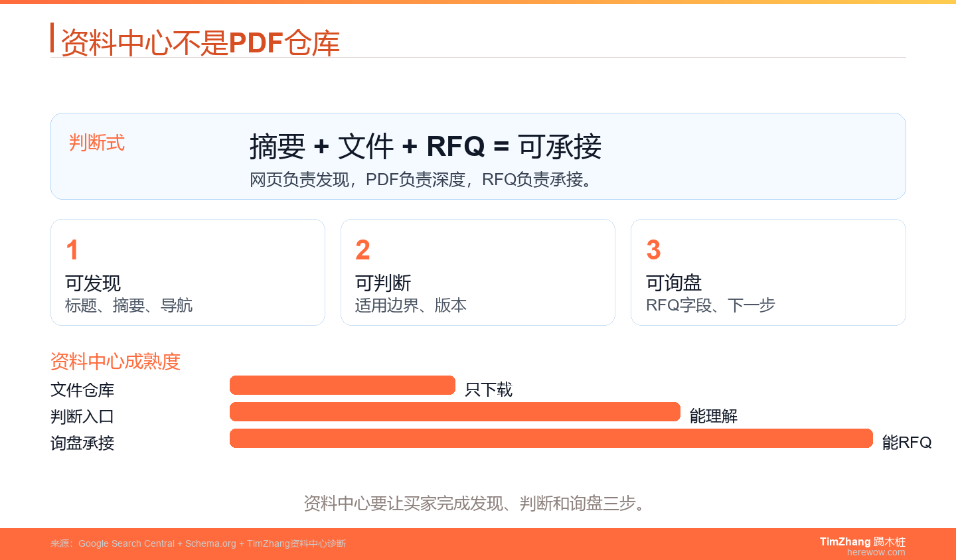
Task: Select the 能RFQ bar label
Action: (907, 443)
